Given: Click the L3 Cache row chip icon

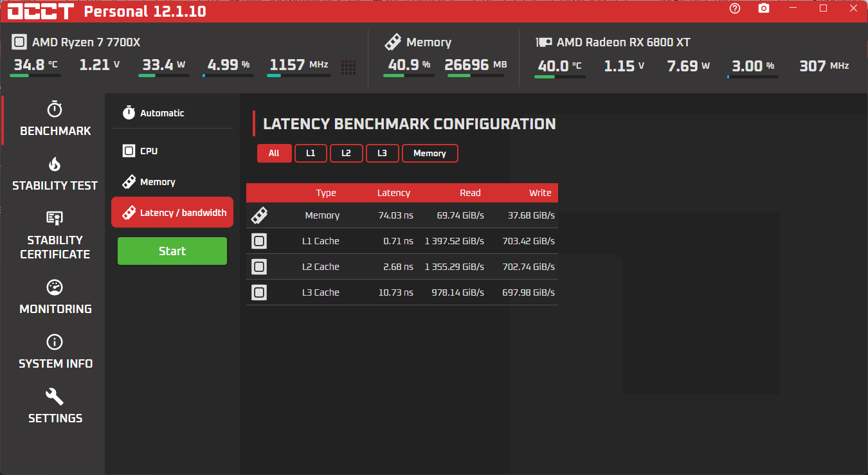Looking at the screenshot, I should 259,292.
